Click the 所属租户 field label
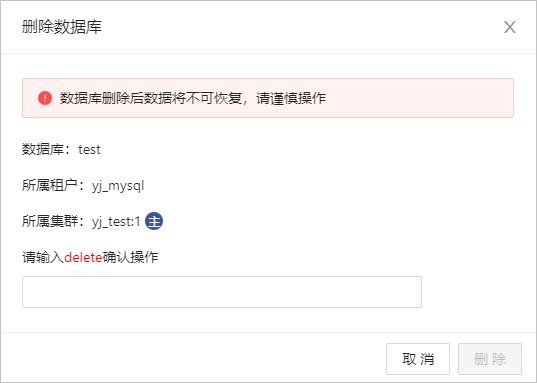The image size is (537, 383). tap(50, 185)
